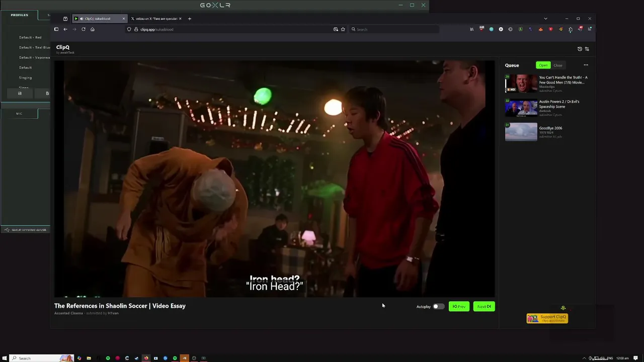Viewport: 644px width, 362px height.
Task: Set the queue to Open
Action: tap(543, 65)
